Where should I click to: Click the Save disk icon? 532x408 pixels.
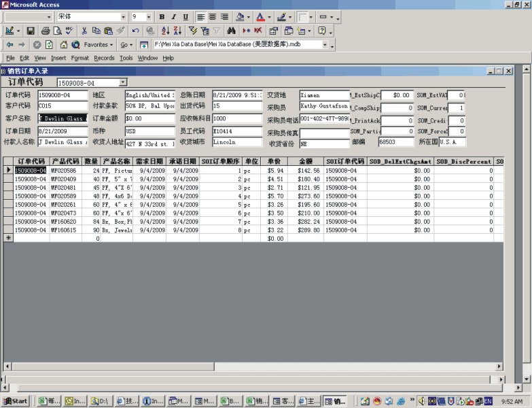tap(31, 31)
